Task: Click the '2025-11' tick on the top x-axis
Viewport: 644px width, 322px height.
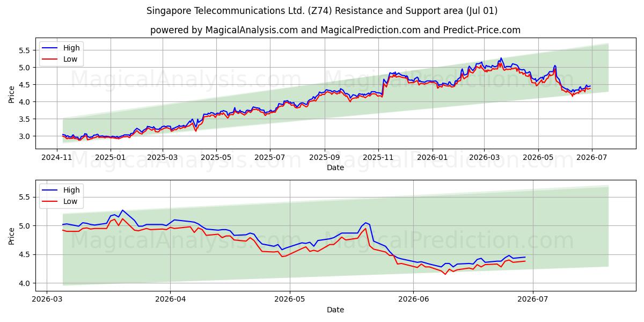Action: (x=378, y=158)
